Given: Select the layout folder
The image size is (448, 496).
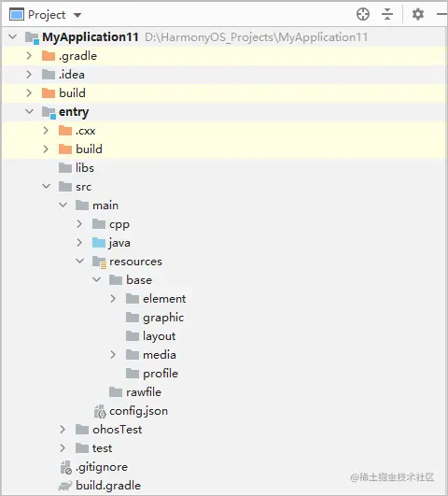Looking at the screenshot, I should 150,336.
